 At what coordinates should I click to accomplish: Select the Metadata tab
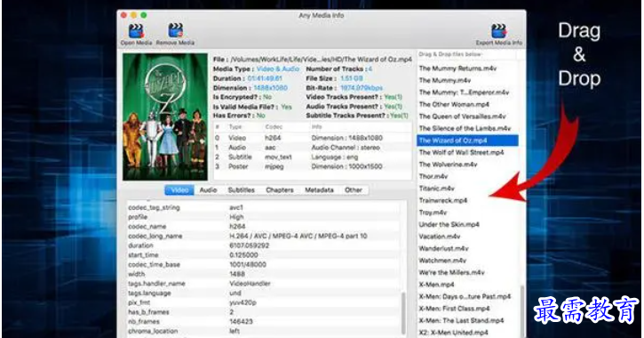319,190
